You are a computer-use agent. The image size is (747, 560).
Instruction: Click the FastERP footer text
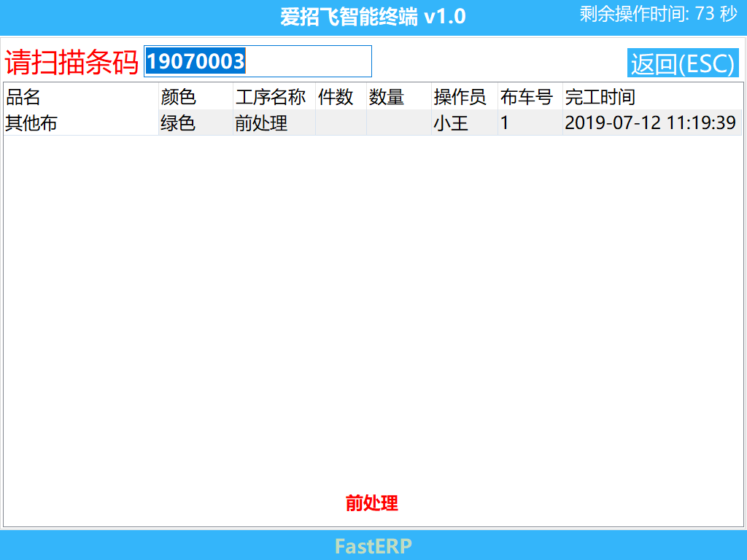pyautogui.click(x=373, y=546)
